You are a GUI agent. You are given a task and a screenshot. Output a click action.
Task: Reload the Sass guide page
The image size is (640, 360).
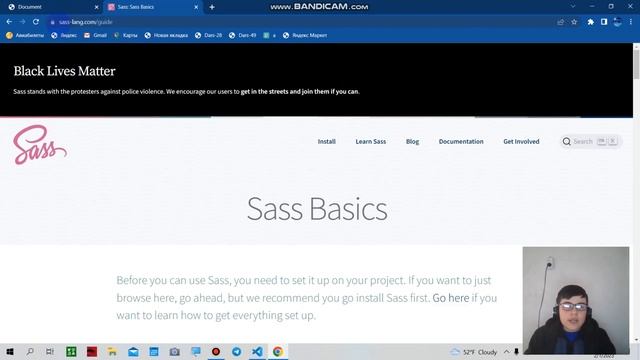(36, 22)
